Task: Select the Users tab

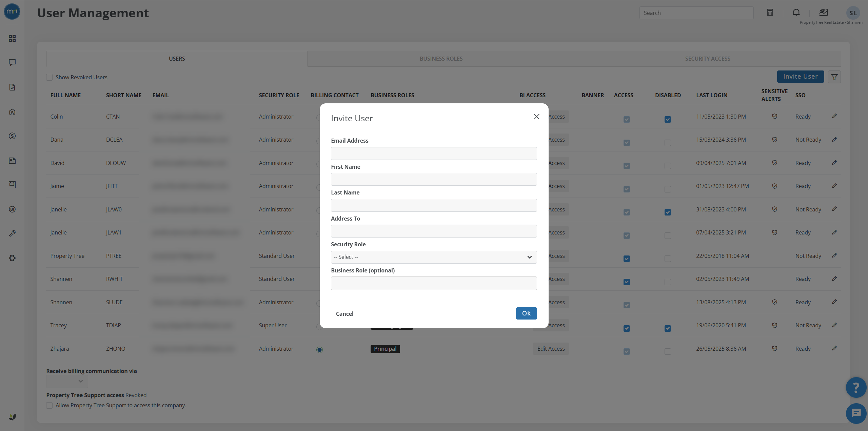Action: (177, 59)
